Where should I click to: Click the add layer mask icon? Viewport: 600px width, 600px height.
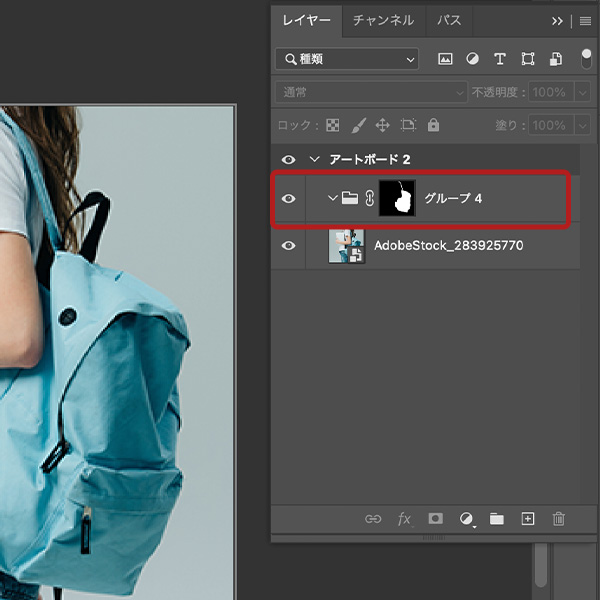pyautogui.click(x=435, y=519)
